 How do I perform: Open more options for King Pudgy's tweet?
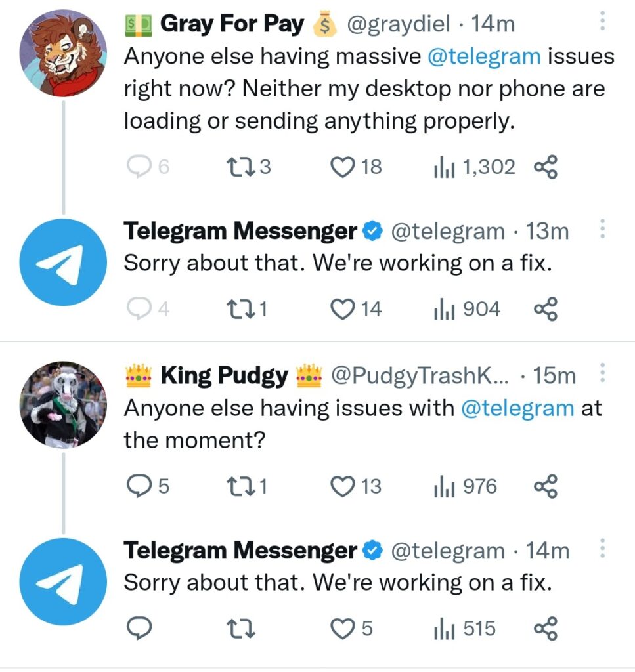(602, 374)
